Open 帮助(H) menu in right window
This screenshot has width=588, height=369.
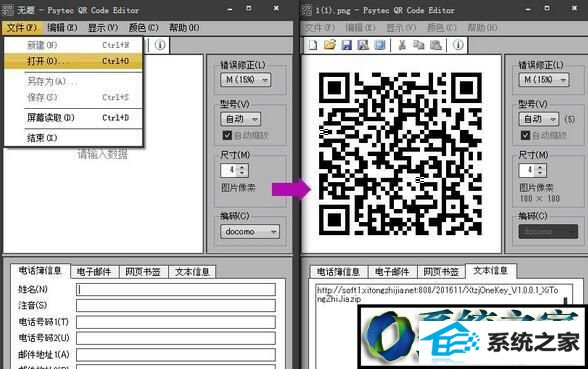(482, 28)
